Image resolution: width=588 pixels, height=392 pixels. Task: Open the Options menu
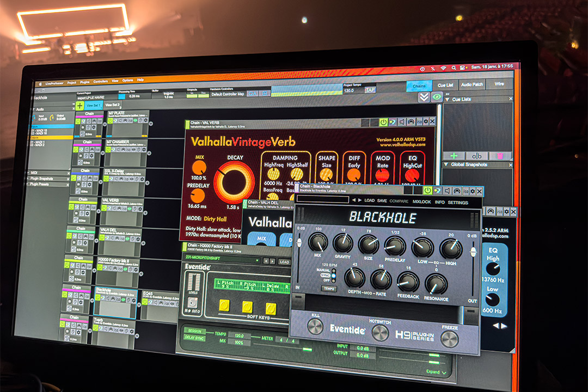(x=127, y=80)
